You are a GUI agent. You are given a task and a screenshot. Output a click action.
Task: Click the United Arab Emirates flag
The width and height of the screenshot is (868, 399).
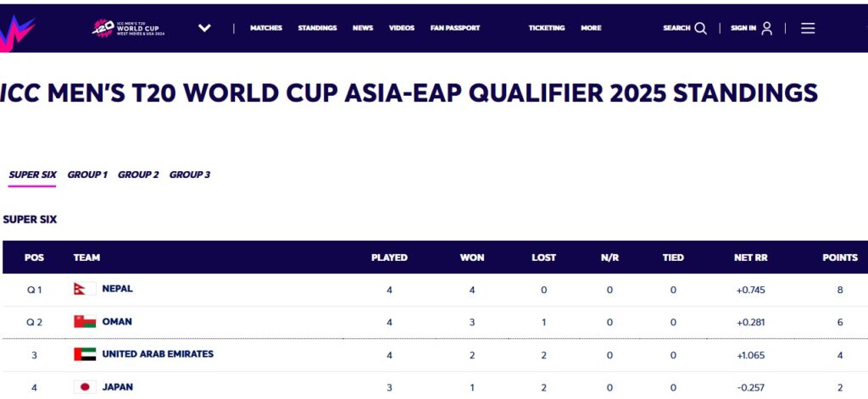click(84, 354)
